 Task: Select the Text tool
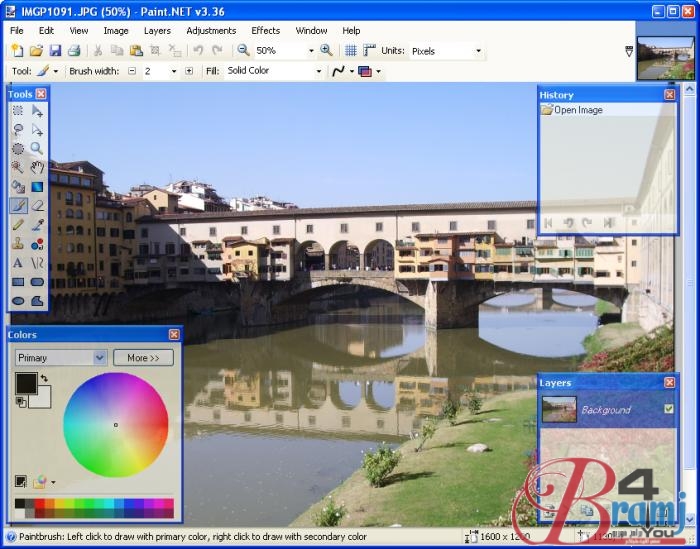pyautogui.click(x=18, y=263)
